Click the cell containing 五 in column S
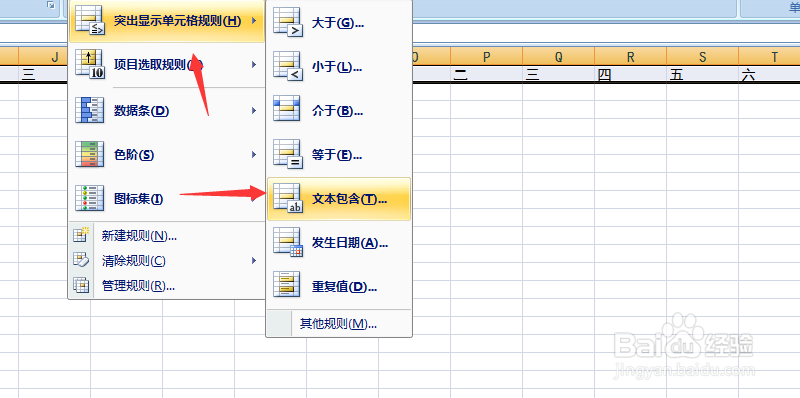This screenshot has height=398, width=800. click(x=702, y=74)
